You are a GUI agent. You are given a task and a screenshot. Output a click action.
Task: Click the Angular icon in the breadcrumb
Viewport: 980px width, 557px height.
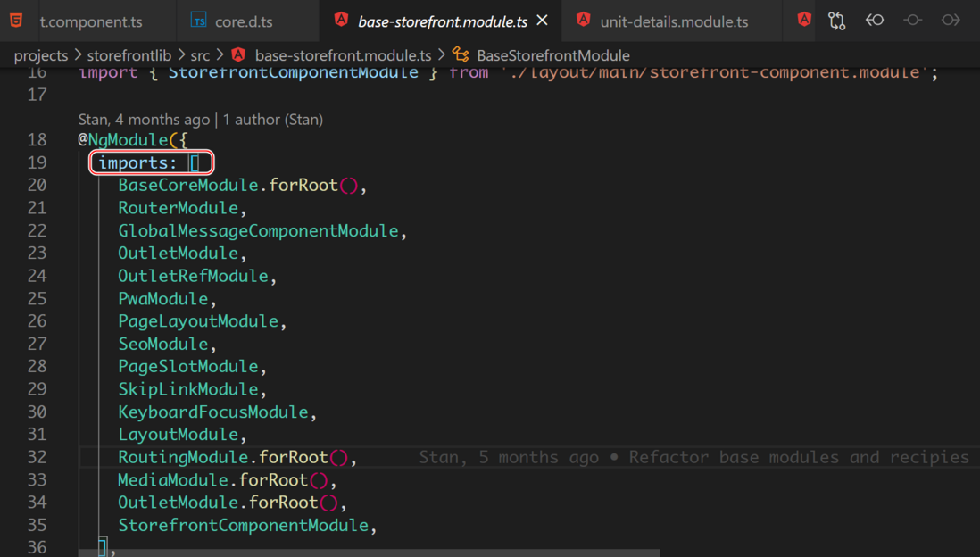coord(238,55)
